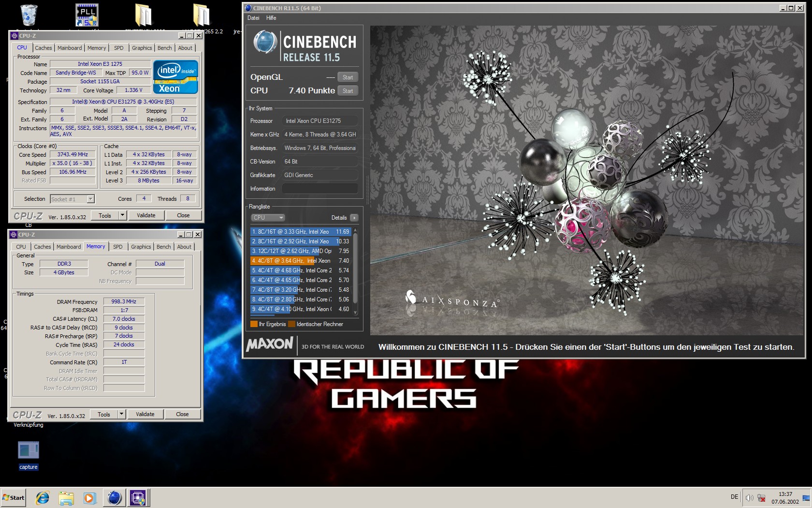
Task: Start the OpenGL benchmark test
Action: (348, 77)
